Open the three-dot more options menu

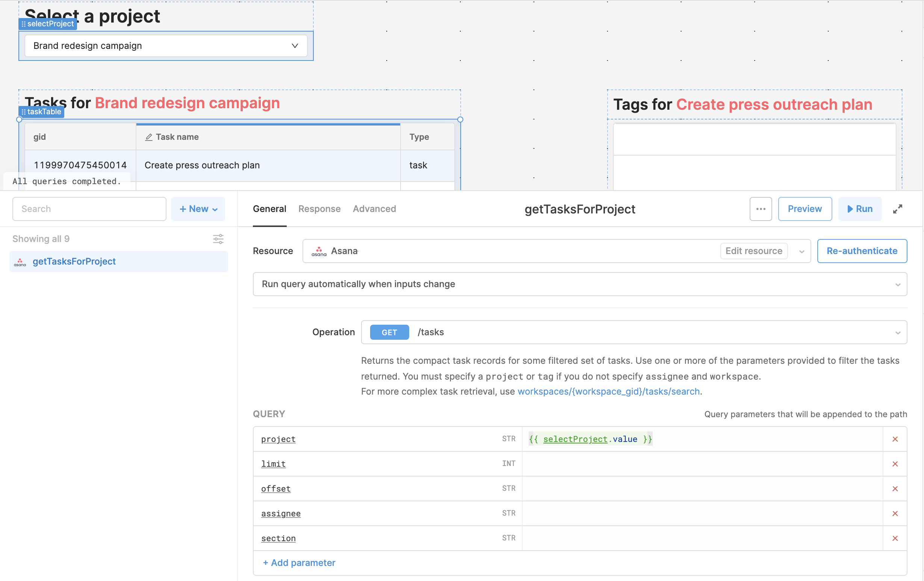click(761, 209)
